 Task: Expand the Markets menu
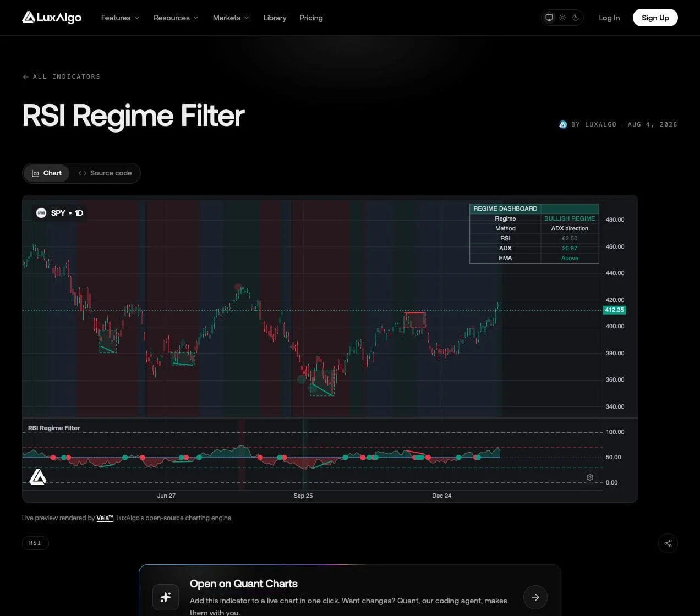click(x=231, y=18)
